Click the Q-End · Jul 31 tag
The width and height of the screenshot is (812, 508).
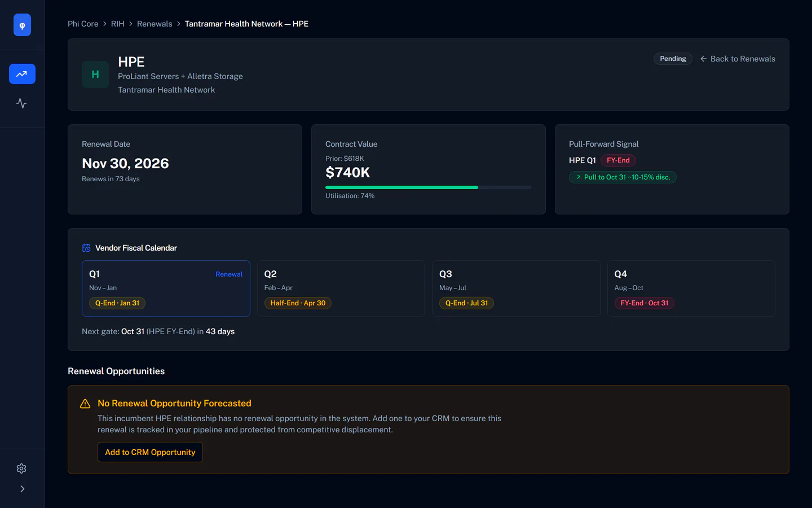467,303
